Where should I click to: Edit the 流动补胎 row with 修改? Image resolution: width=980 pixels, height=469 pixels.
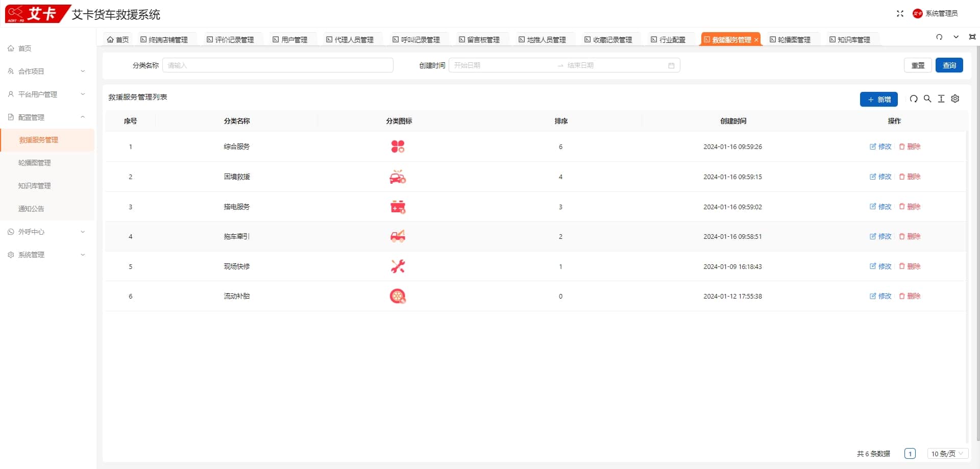880,296
